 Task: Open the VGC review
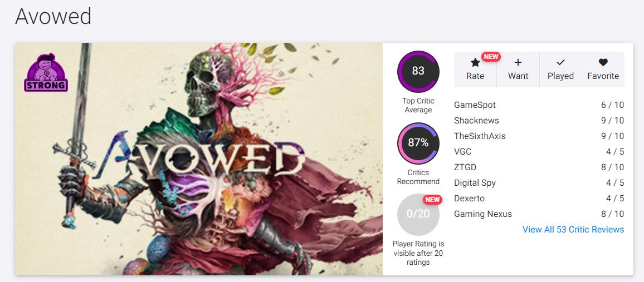(464, 152)
